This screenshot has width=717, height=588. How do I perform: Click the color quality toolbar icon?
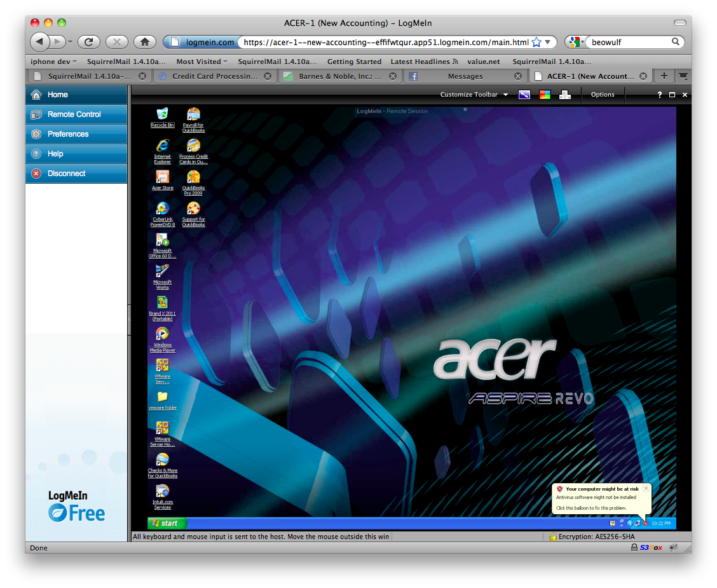(545, 95)
